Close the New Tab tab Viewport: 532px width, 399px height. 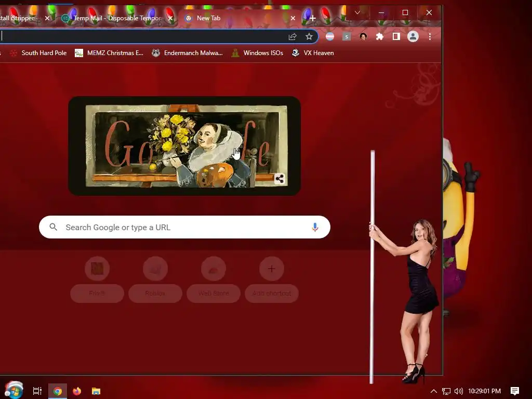coord(293,18)
